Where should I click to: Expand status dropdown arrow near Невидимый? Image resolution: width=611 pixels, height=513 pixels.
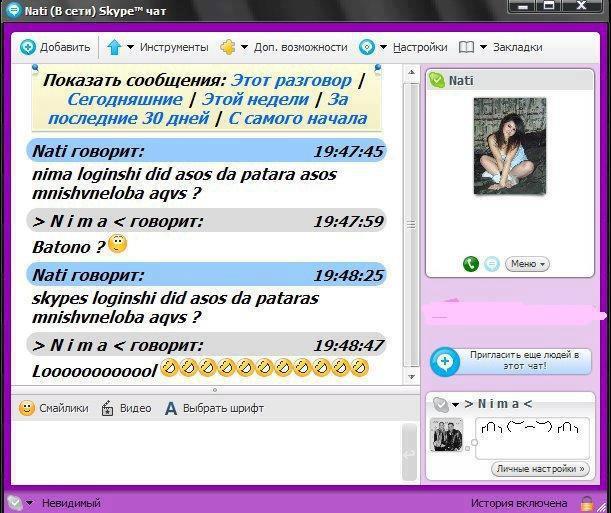[x=30, y=503]
